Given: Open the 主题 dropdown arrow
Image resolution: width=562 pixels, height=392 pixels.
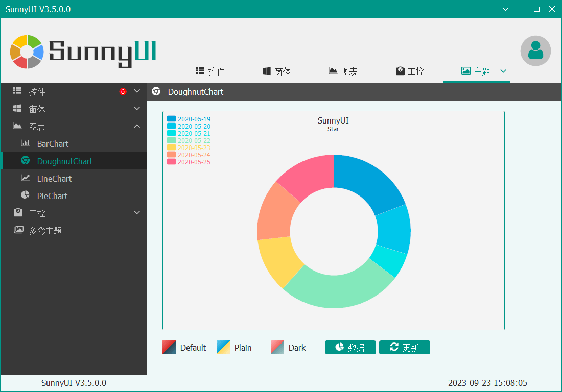Looking at the screenshot, I should [x=503, y=71].
